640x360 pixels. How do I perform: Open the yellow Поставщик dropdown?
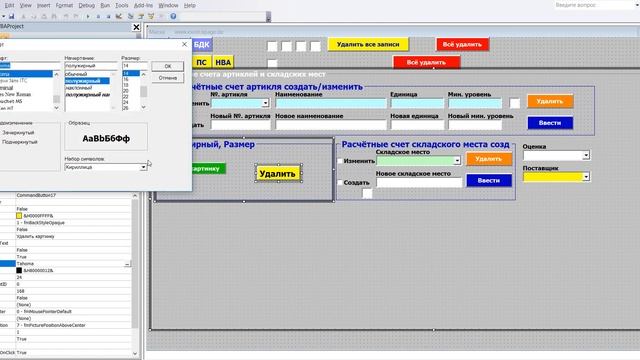coord(586,177)
